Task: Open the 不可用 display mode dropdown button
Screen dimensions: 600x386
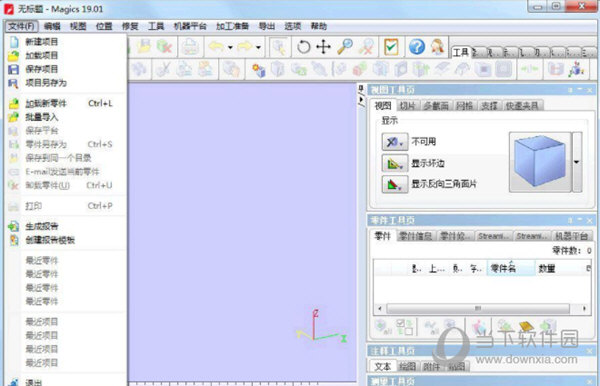Action: pos(395,142)
